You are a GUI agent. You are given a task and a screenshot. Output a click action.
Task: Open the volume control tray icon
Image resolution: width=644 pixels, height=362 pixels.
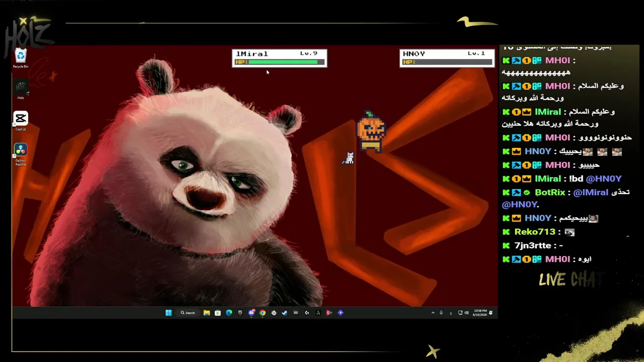pos(466,313)
